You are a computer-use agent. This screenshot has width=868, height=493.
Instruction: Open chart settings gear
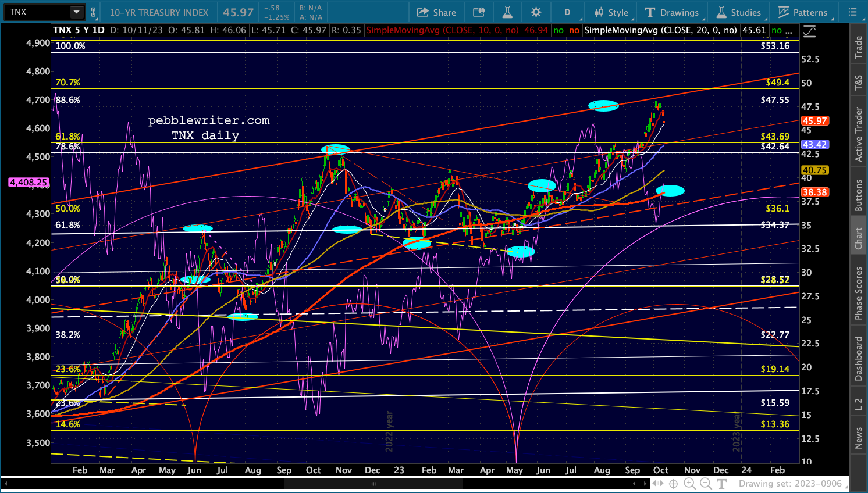[x=536, y=12]
